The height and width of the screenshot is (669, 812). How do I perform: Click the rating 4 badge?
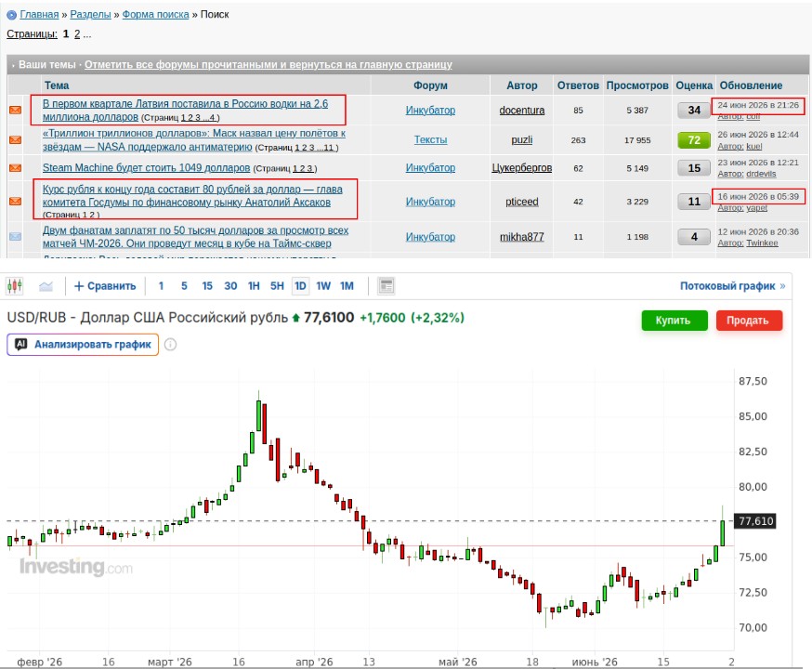pyautogui.click(x=694, y=237)
